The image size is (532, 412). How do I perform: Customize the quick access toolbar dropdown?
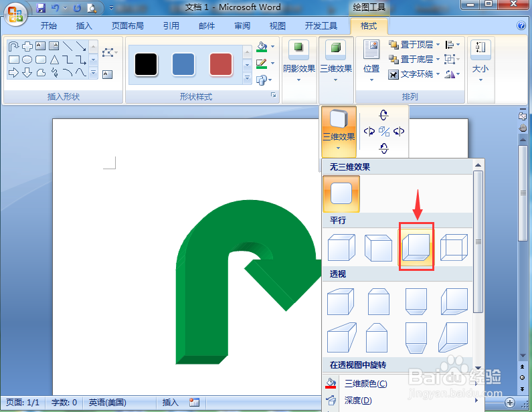point(111,7)
